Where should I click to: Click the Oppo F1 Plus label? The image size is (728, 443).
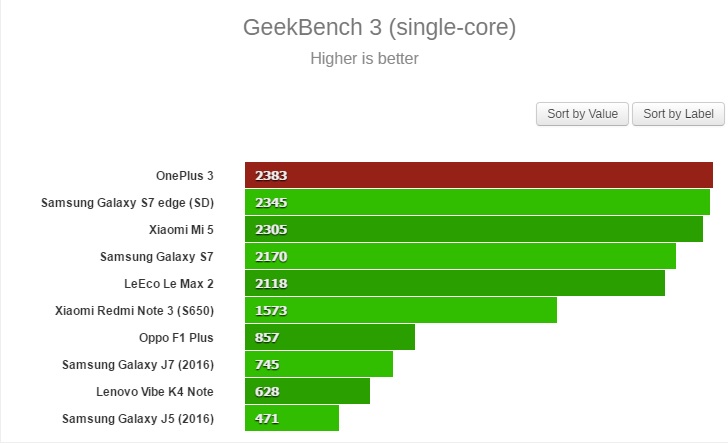(x=176, y=337)
